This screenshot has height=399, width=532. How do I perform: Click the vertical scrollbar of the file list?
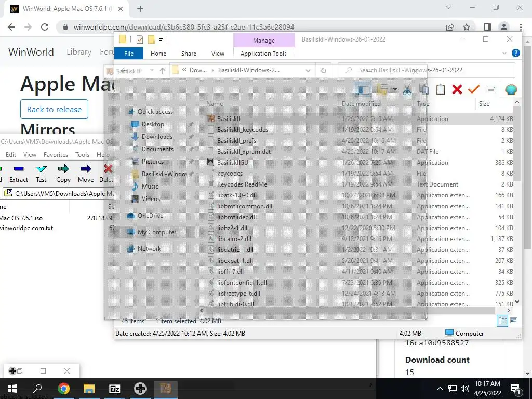(517, 144)
